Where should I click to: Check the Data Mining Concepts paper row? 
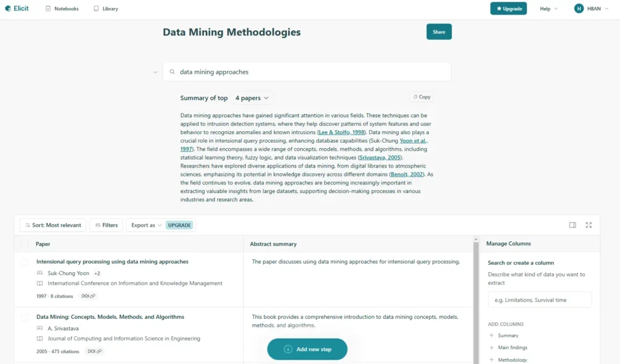click(x=24, y=317)
